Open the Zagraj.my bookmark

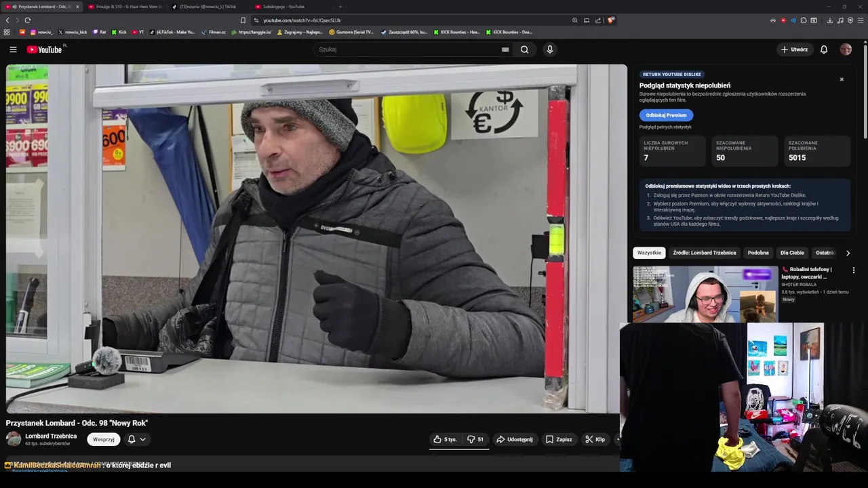click(300, 32)
